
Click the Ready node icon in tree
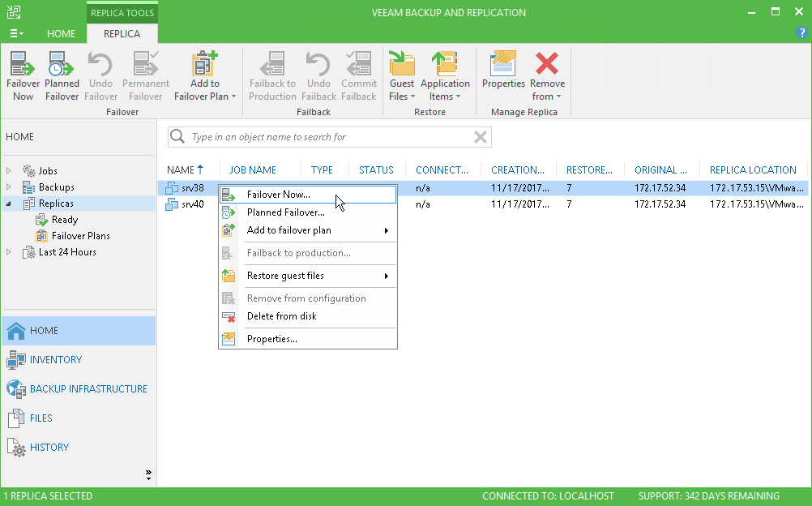(x=42, y=220)
